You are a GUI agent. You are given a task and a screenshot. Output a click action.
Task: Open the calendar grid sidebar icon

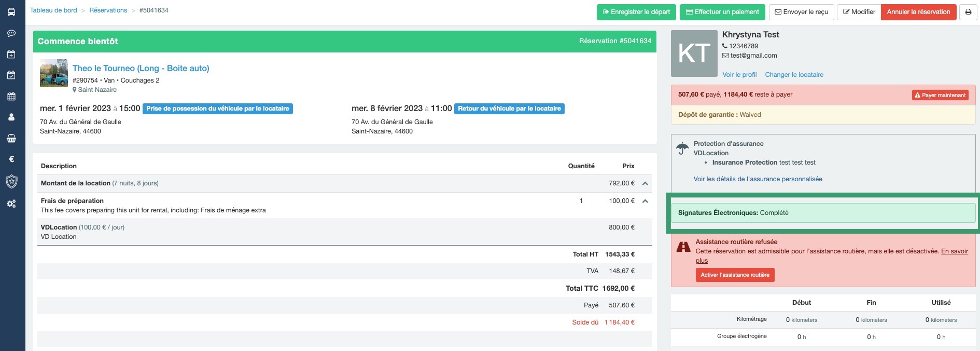[x=11, y=97]
